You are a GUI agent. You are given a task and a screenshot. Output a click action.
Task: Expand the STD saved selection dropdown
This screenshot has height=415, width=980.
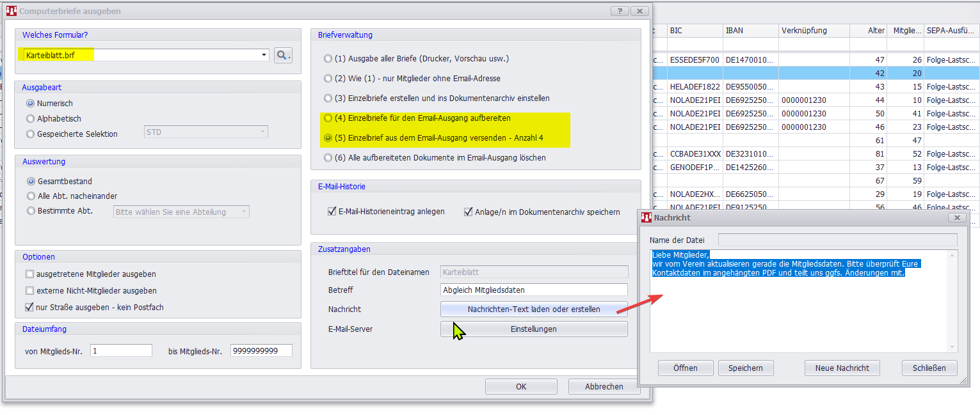point(262,132)
